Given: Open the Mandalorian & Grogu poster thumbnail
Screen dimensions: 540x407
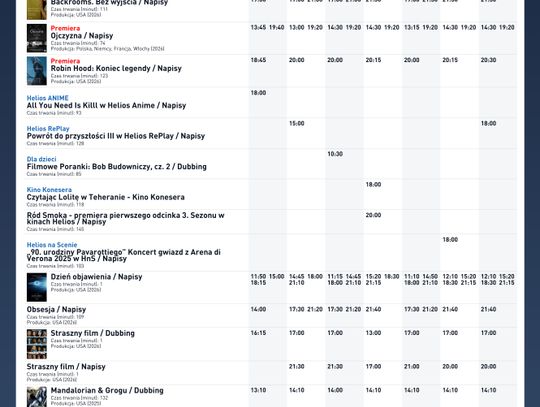Looking at the screenshot, I should pyautogui.click(x=37, y=397).
